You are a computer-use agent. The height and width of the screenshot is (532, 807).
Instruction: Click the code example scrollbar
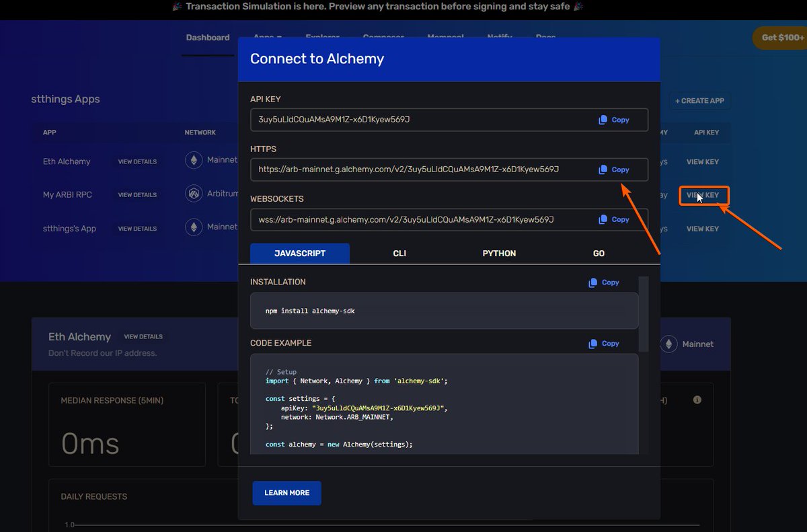644,313
